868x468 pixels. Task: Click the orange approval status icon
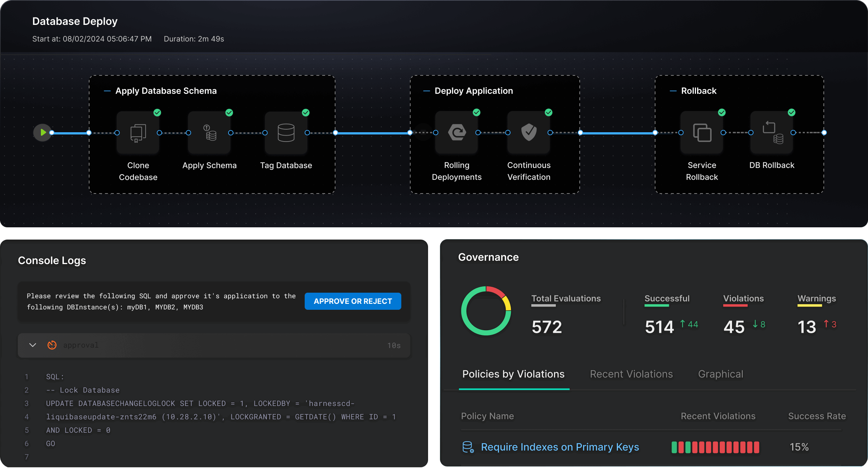pyautogui.click(x=52, y=345)
